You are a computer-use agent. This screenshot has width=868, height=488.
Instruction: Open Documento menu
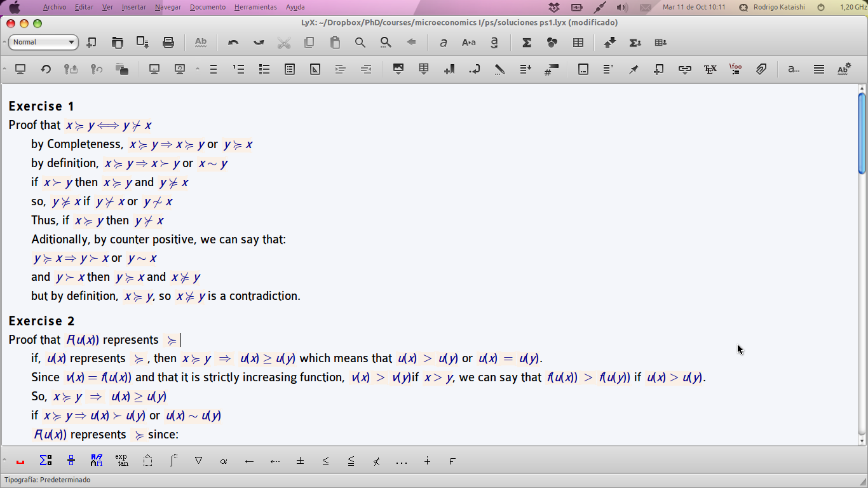[208, 7]
